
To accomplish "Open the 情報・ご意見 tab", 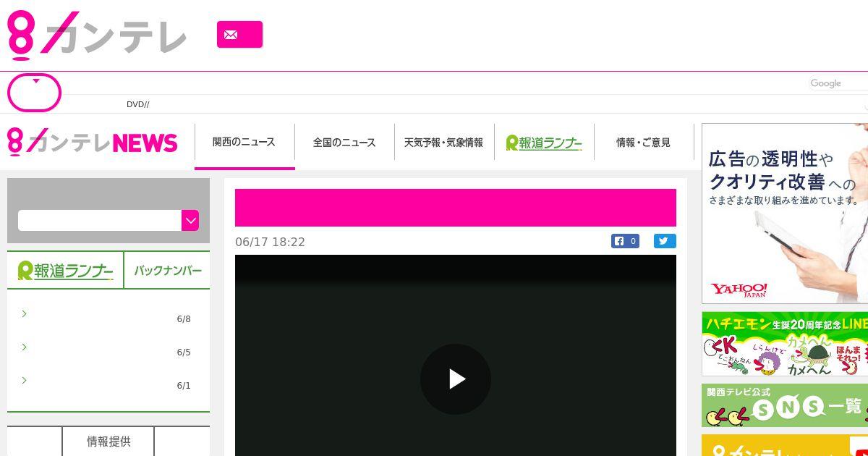I will pos(643,143).
